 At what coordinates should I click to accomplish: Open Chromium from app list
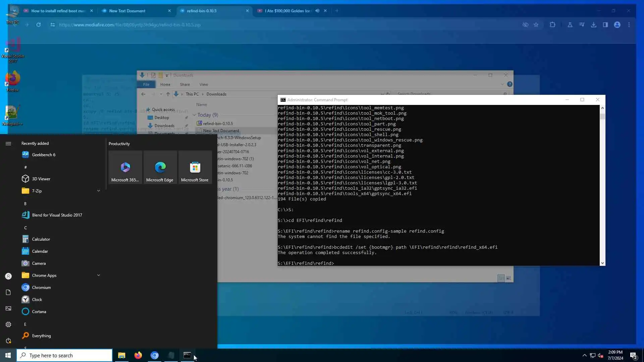(x=41, y=287)
